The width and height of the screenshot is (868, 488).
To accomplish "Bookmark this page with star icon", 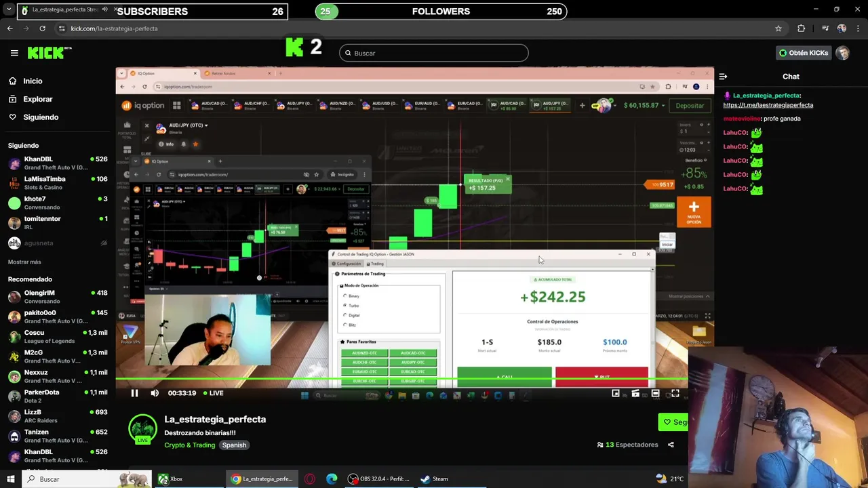I will click(x=778, y=28).
